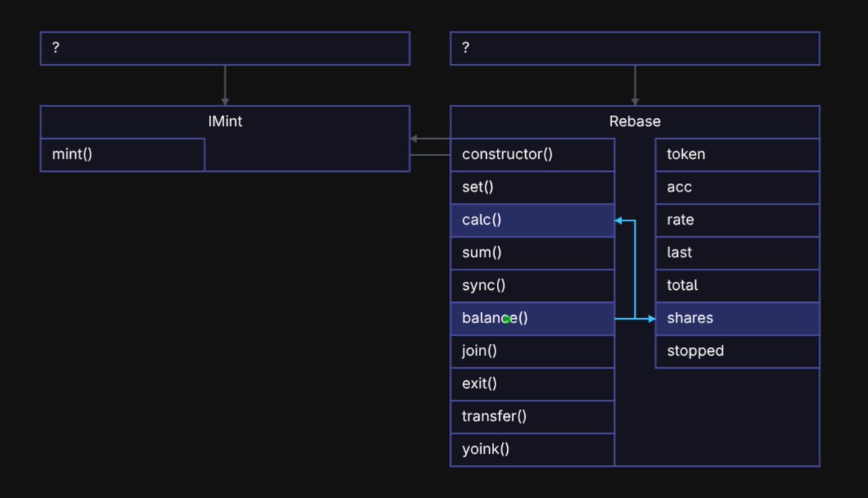Select the acc state variable
The image size is (868, 498).
point(737,187)
